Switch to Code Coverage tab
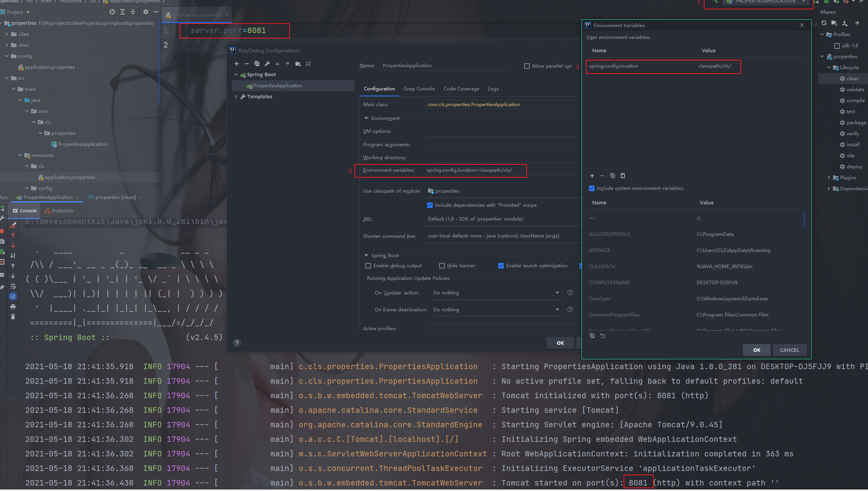868x491 pixels. 461,89
